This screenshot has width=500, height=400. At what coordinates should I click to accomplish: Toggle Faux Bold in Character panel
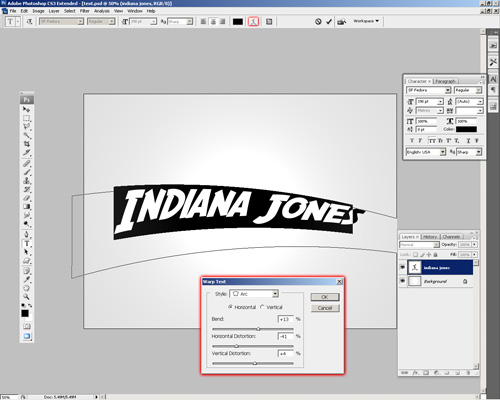click(x=412, y=141)
